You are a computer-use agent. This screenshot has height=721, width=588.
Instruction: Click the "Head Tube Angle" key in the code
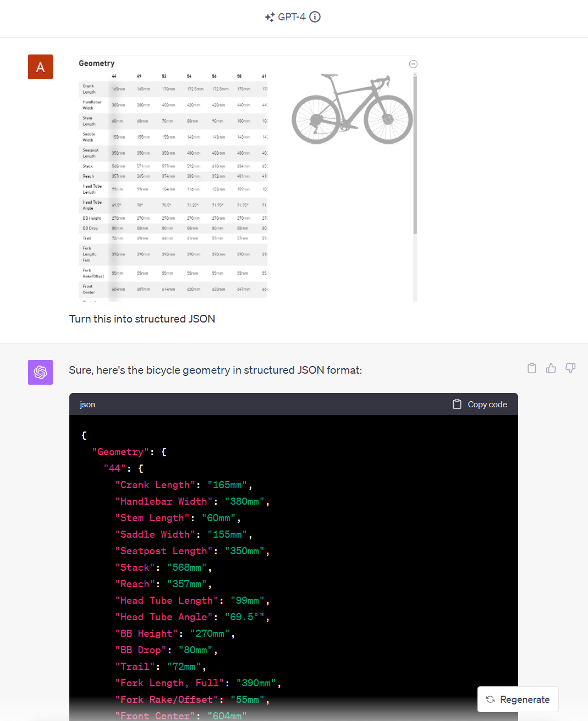point(163,617)
